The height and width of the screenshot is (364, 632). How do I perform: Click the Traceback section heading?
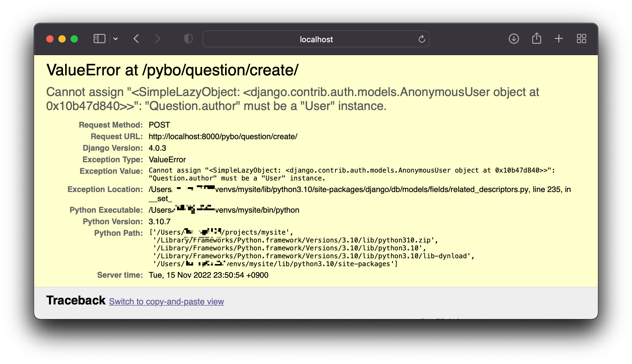coord(76,300)
